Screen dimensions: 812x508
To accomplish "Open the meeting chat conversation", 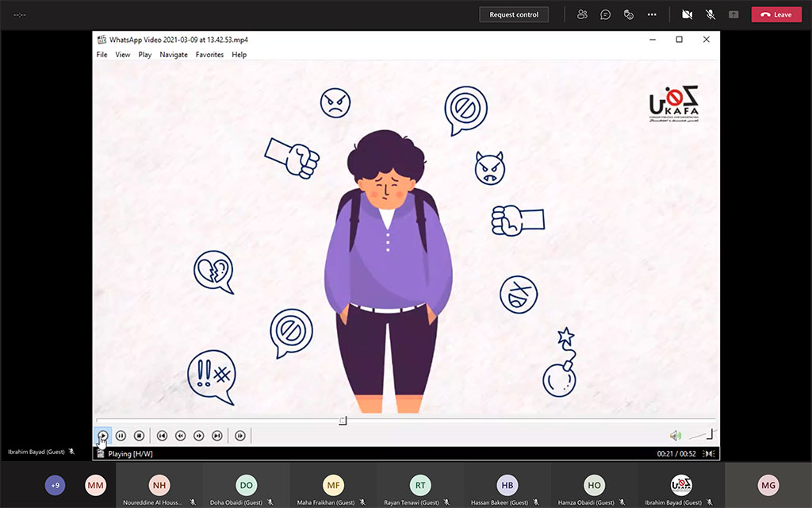I will (x=605, y=14).
